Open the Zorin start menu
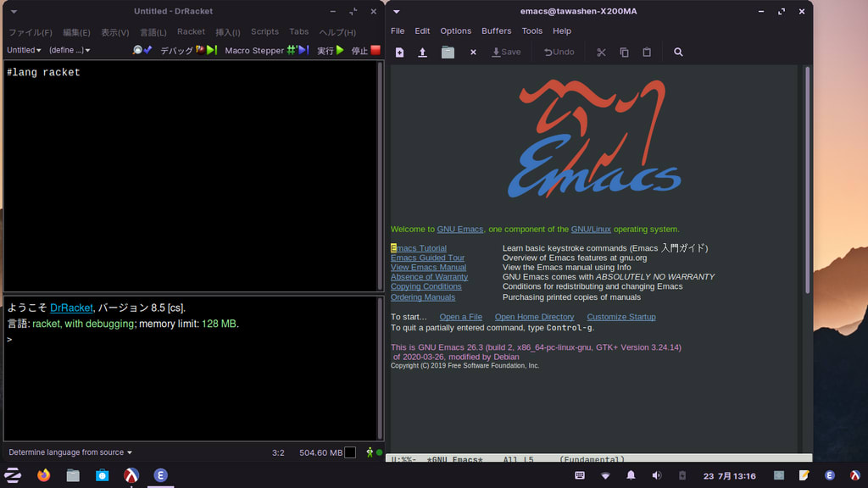 click(13, 475)
